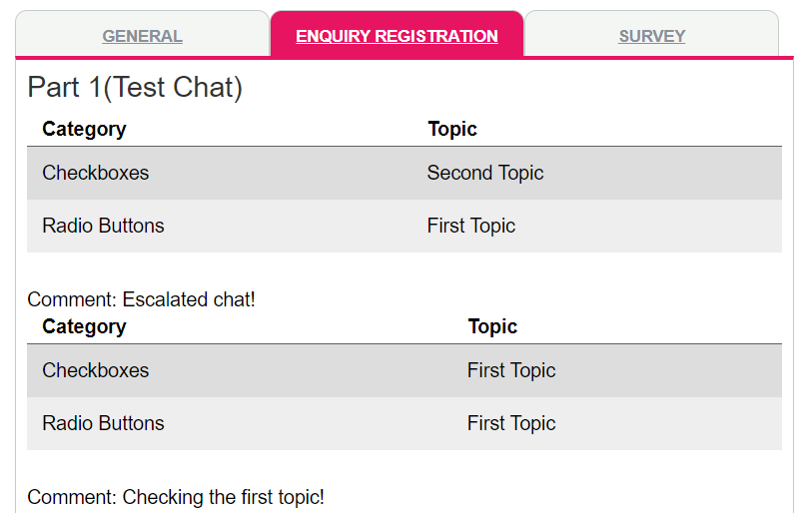Image resolution: width=812 pixels, height=513 pixels.
Task: Click First Topic cell in the first table
Action: pyautogui.click(x=471, y=226)
